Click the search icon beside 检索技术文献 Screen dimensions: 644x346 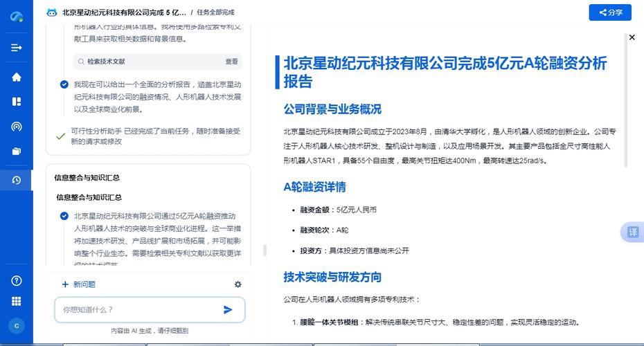81,62
